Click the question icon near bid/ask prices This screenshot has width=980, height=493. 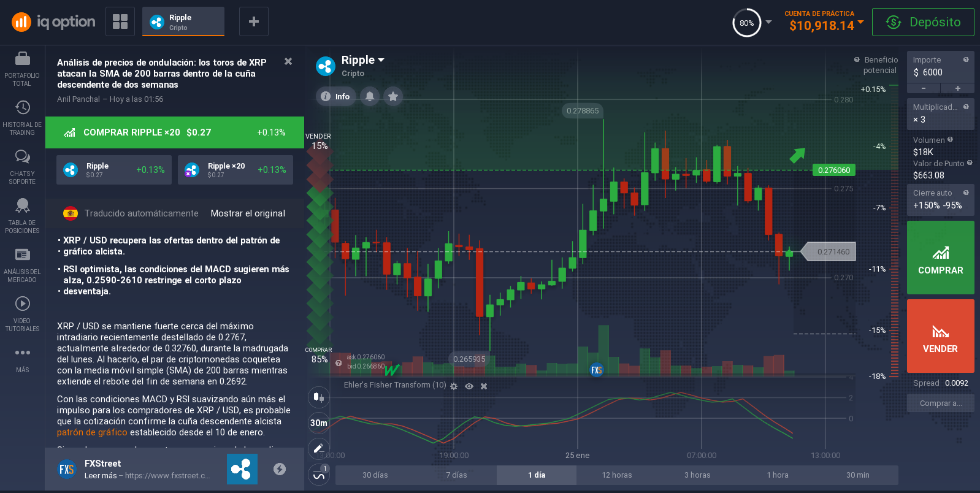click(x=339, y=363)
